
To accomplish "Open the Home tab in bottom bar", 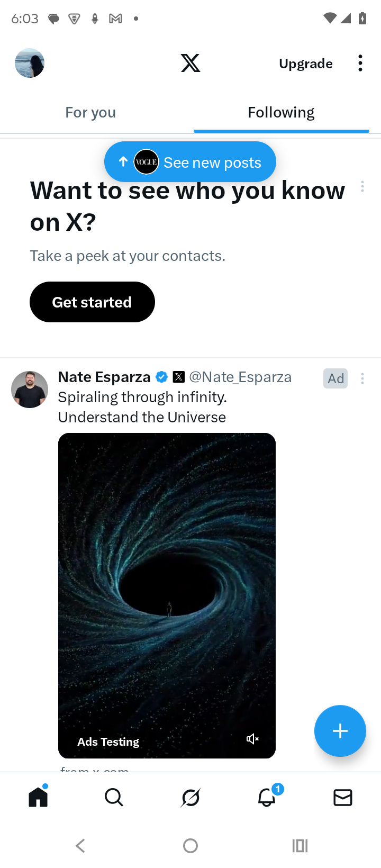I will [x=38, y=797].
